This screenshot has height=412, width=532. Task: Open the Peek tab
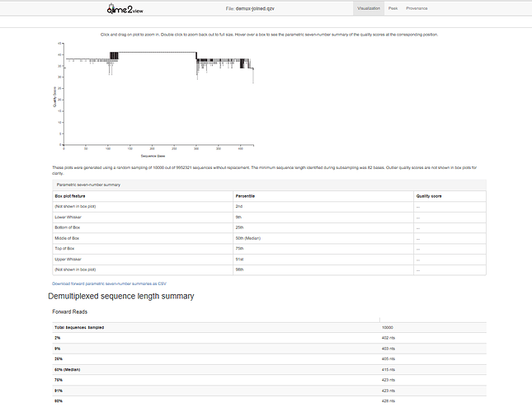pos(393,8)
